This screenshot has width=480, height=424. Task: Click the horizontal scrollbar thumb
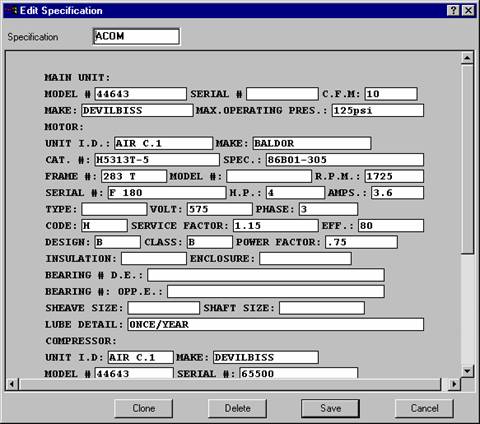point(230,384)
